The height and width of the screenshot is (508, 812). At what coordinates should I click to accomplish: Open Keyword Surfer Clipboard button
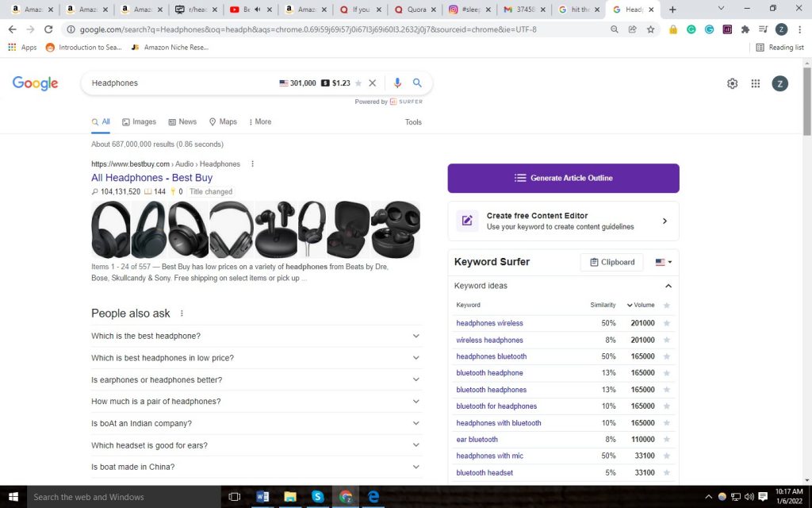(611, 262)
